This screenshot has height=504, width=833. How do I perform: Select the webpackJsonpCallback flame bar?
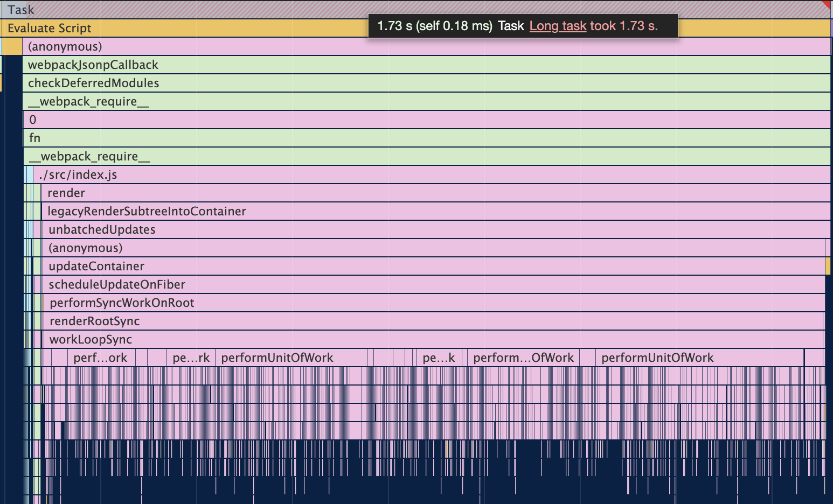[x=426, y=65]
